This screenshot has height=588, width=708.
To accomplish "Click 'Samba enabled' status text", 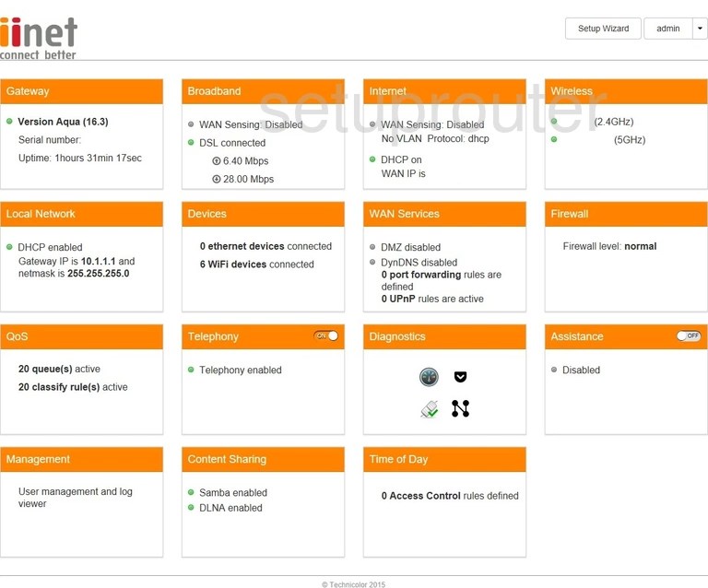I will [233, 493].
